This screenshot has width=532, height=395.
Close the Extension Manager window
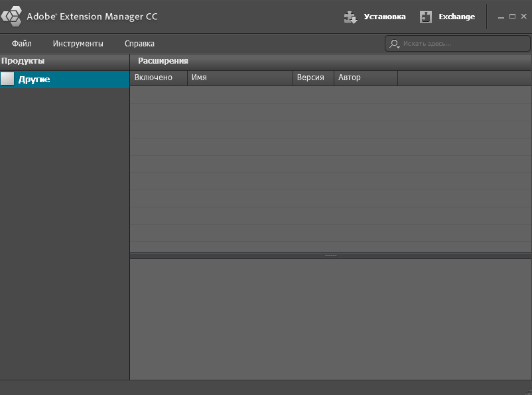pos(524,16)
